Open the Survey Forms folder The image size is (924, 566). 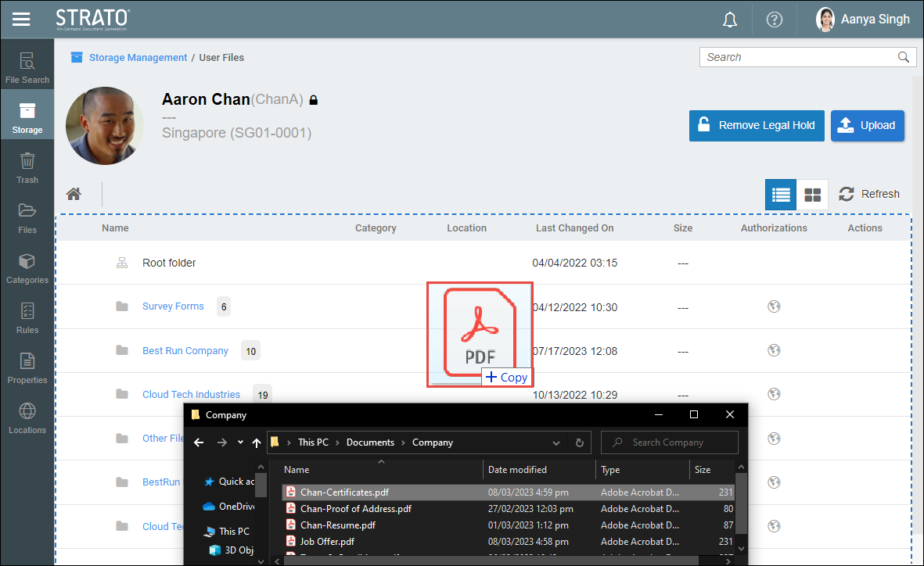pos(173,306)
